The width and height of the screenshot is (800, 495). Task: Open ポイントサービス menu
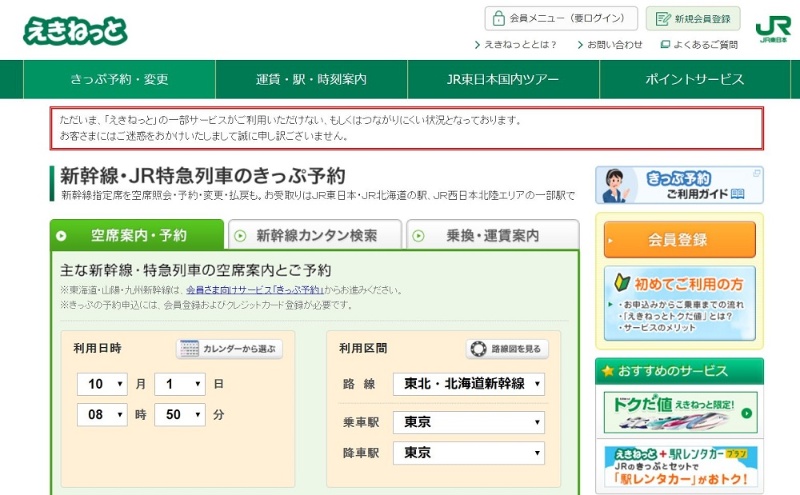click(694, 80)
